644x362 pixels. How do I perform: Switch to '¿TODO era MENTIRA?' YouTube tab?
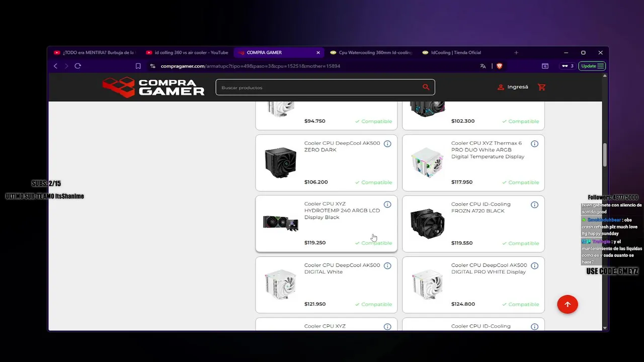point(95,52)
